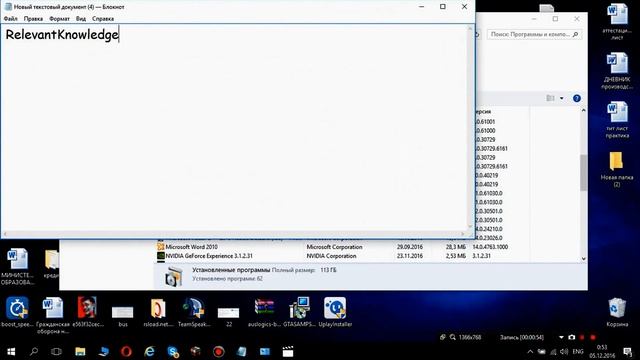Select the GTASAMPS... installer icon

tap(299, 312)
